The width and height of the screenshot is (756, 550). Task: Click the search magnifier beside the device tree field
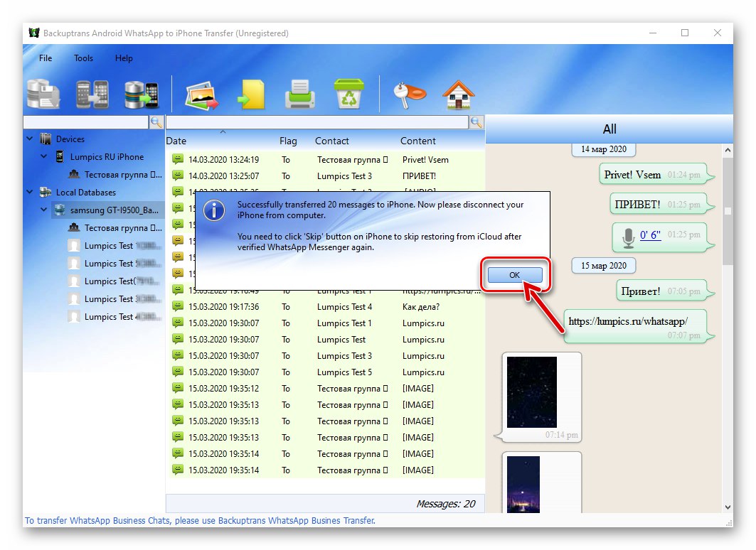click(x=156, y=122)
